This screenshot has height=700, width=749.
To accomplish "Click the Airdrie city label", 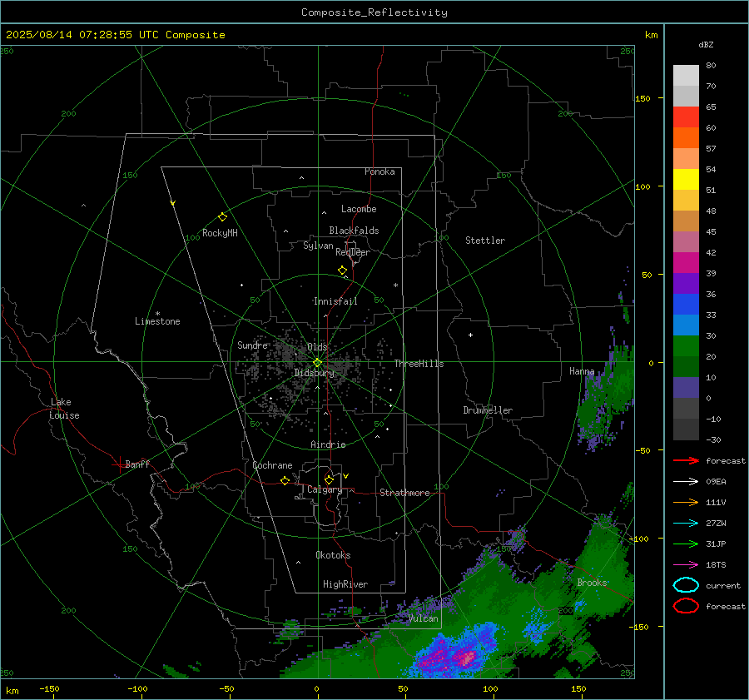I will pos(328,444).
